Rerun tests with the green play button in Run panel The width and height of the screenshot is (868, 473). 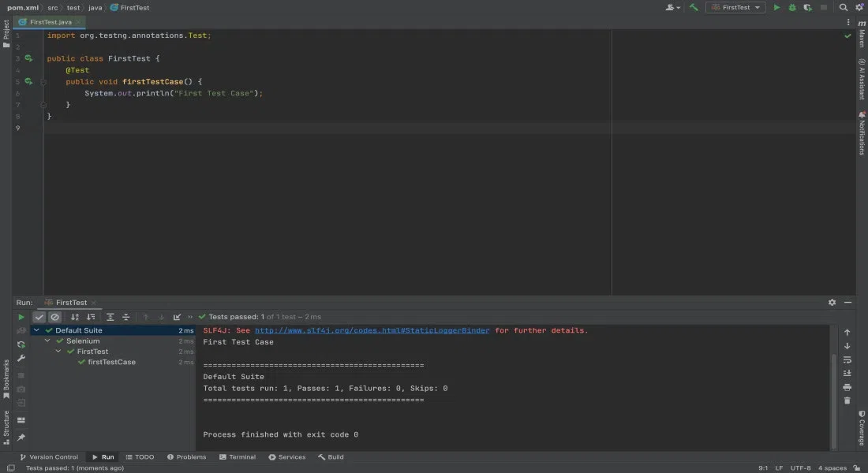click(21, 317)
